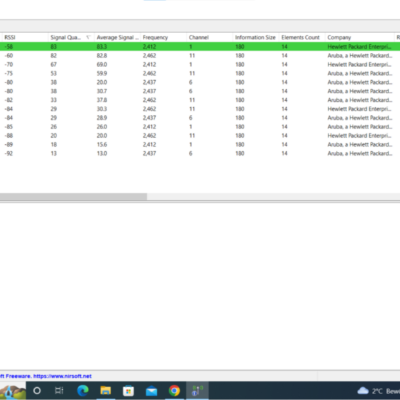Image resolution: width=400 pixels, height=400 pixels.
Task: Click the average signal value 30.3
Action: [x=102, y=109]
